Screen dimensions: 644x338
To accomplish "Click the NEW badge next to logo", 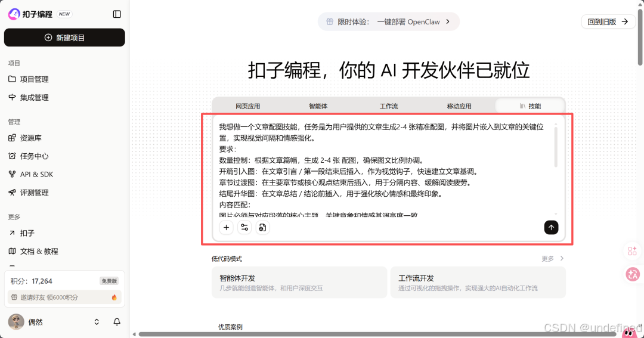I will 64,14.
